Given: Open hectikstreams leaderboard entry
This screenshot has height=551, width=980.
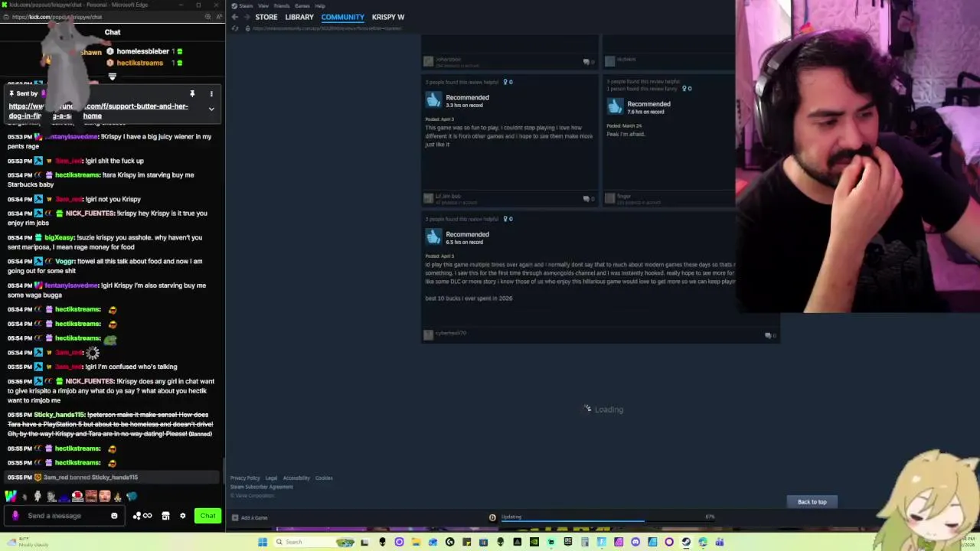Looking at the screenshot, I should (x=140, y=63).
